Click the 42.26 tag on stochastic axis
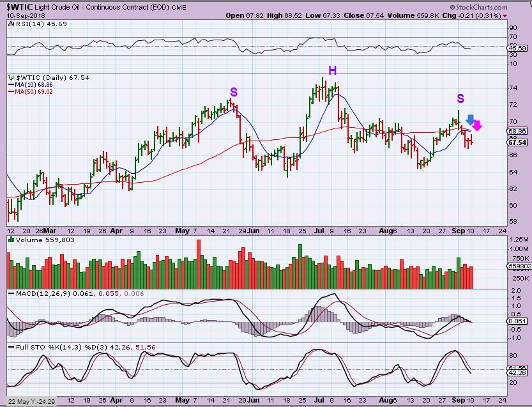 pyautogui.click(x=517, y=372)
